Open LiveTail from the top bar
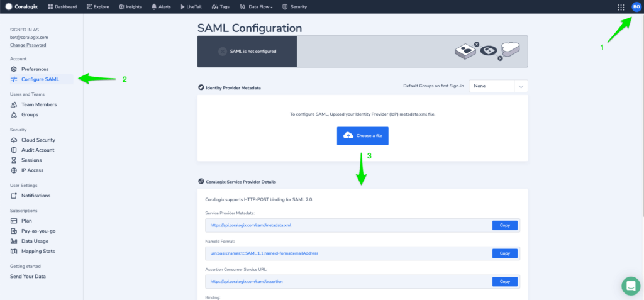The image size is (644, 300). [191, 6]
